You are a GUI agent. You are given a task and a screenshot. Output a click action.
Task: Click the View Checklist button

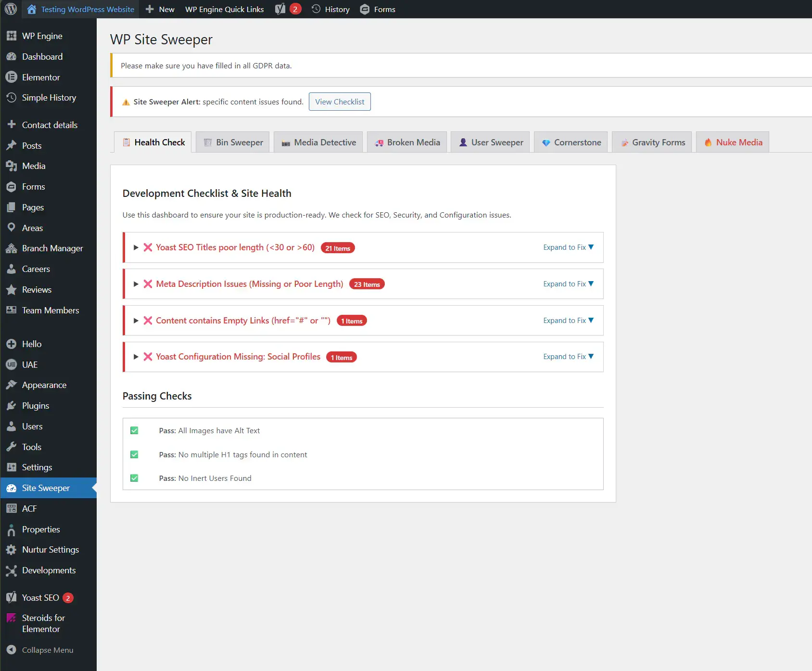click(340, 102)
